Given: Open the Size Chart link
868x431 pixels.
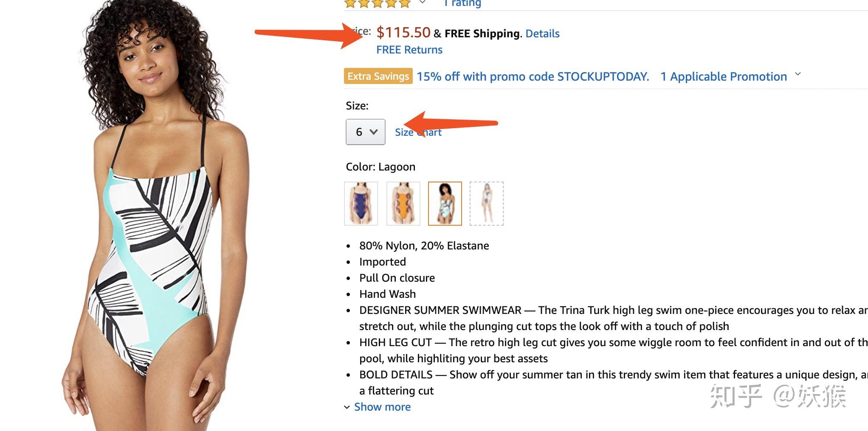Looking at the screenshot, I should coord(418,132).
